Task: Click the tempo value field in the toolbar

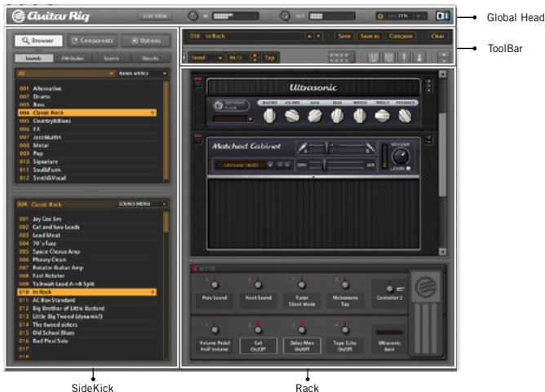Action: point(238,58)
